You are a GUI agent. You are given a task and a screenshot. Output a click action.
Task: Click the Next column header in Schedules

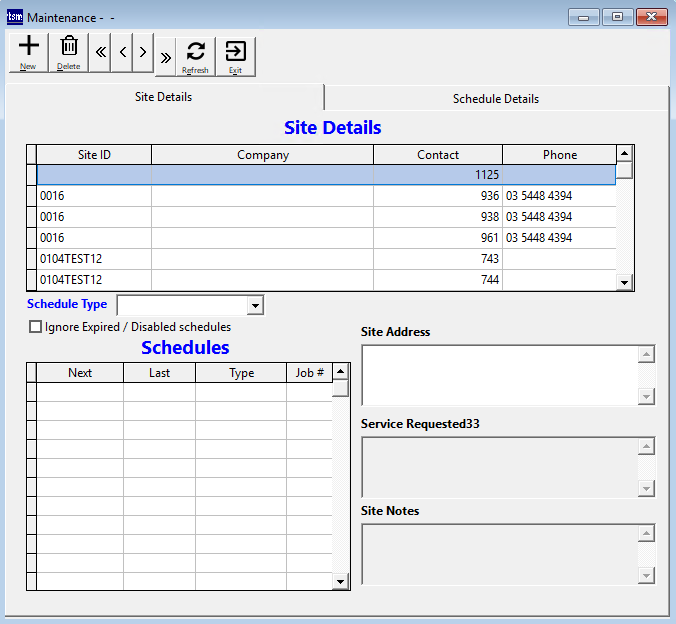pyautogui.click(x=80, y=373)
